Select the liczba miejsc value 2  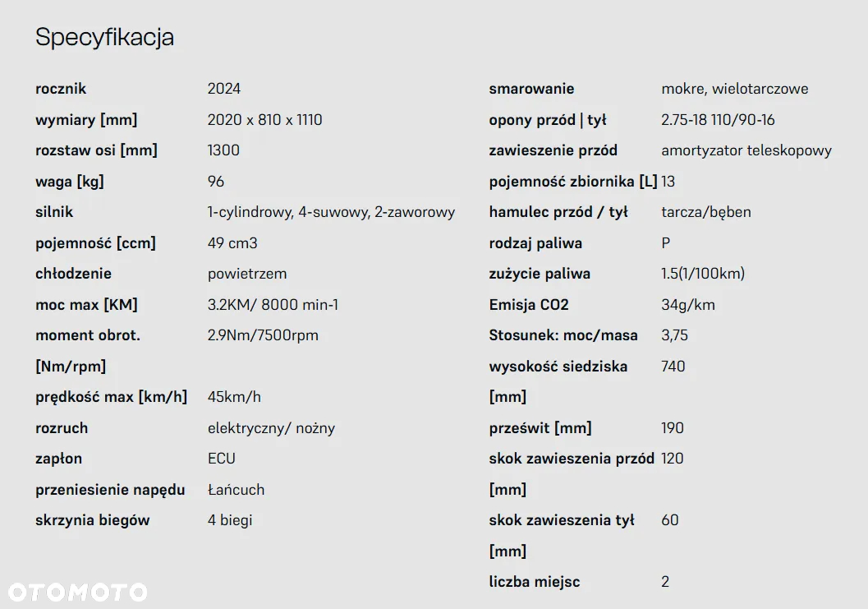[x=665, y=582]
